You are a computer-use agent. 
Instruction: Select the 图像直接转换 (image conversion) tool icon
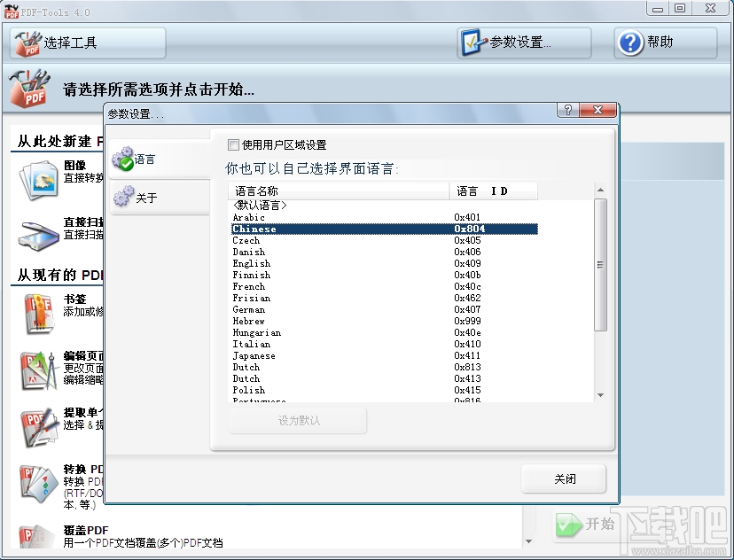37,182
